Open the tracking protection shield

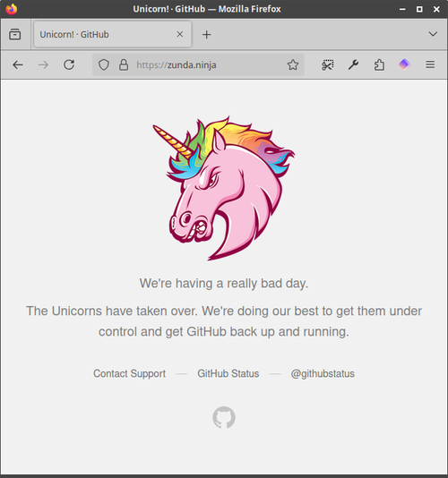click(x=104, y=64)
